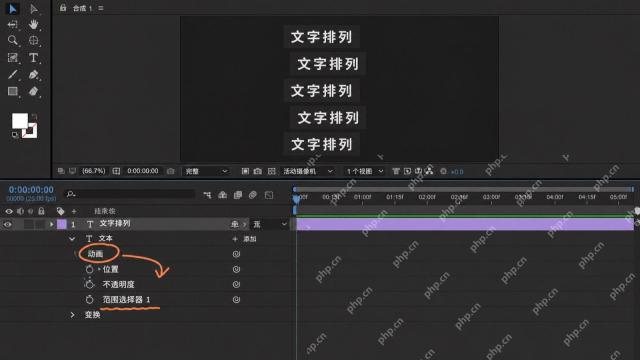640x360 pixels.
Task: Select the outlined arrow tool beside Selection
Action: point(34,9)
